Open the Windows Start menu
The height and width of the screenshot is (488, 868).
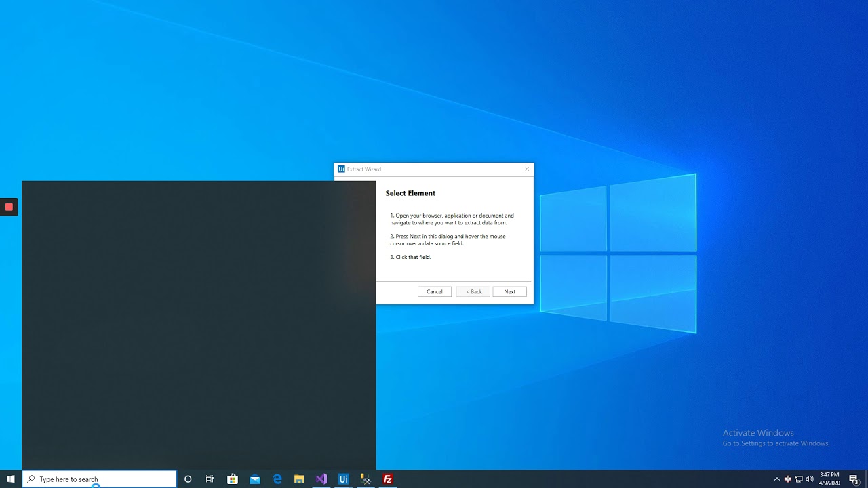[11, 479]
